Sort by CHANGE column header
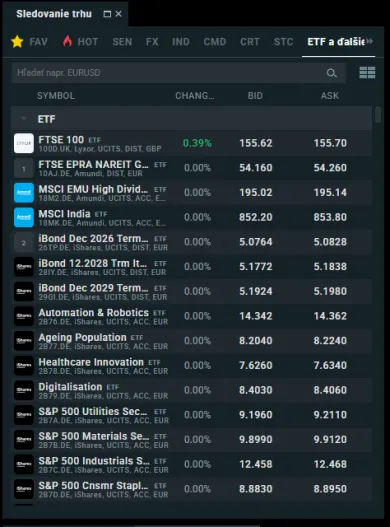The image size is (390, 527). click(195, 96)
